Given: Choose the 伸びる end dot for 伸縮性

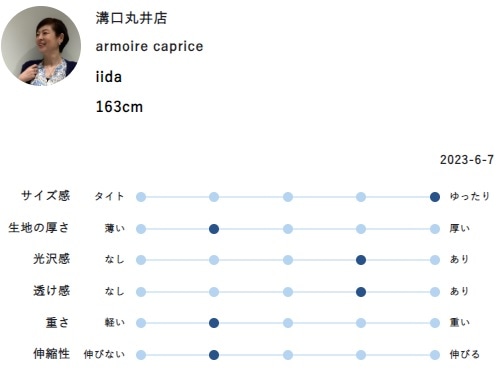Looking at the screenshot, I should tap(435, 355).
